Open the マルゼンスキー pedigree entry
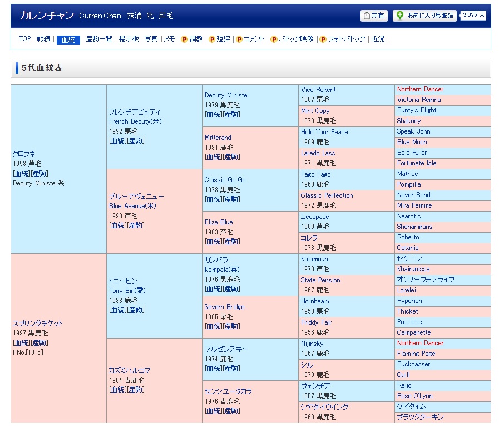Screen dimensions: 504x426 [x=226, y=349]
